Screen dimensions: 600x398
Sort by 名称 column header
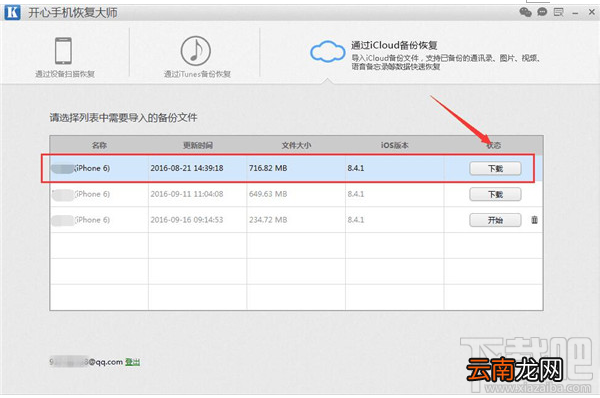coord(99,145)
